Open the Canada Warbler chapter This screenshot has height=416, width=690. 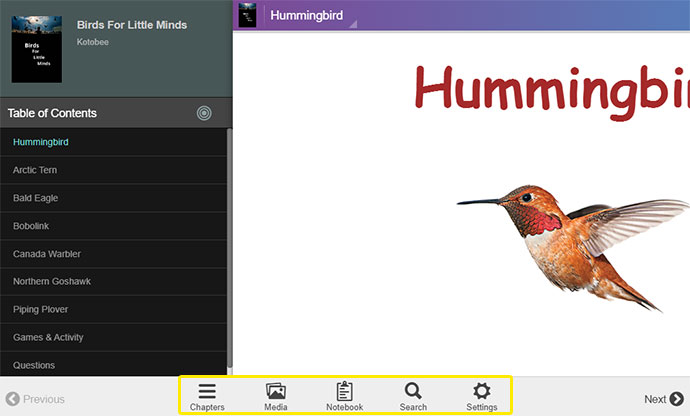(x=47, y=254)
